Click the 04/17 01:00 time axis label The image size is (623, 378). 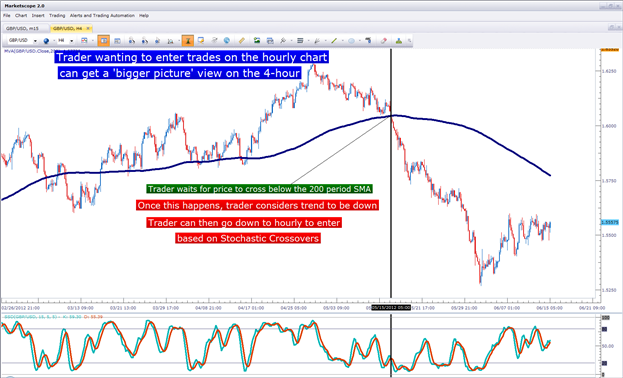(x=251, y=308)
